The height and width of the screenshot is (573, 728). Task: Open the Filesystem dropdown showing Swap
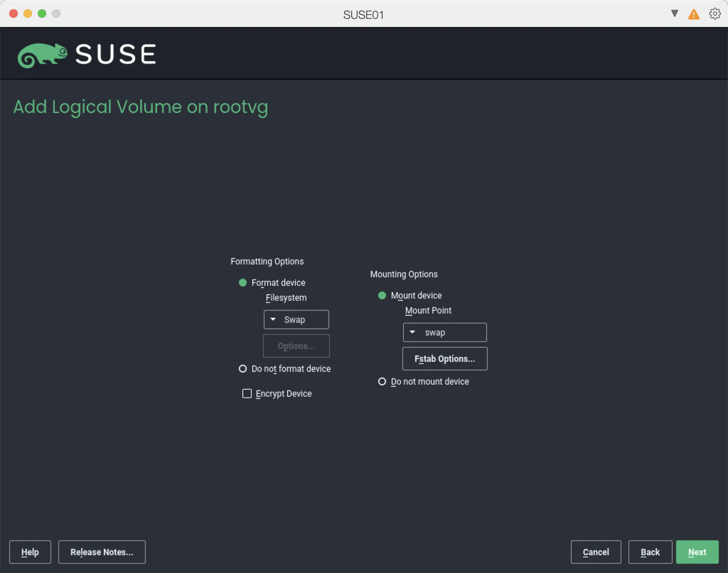pyautogui.click(x=296, y=320)
